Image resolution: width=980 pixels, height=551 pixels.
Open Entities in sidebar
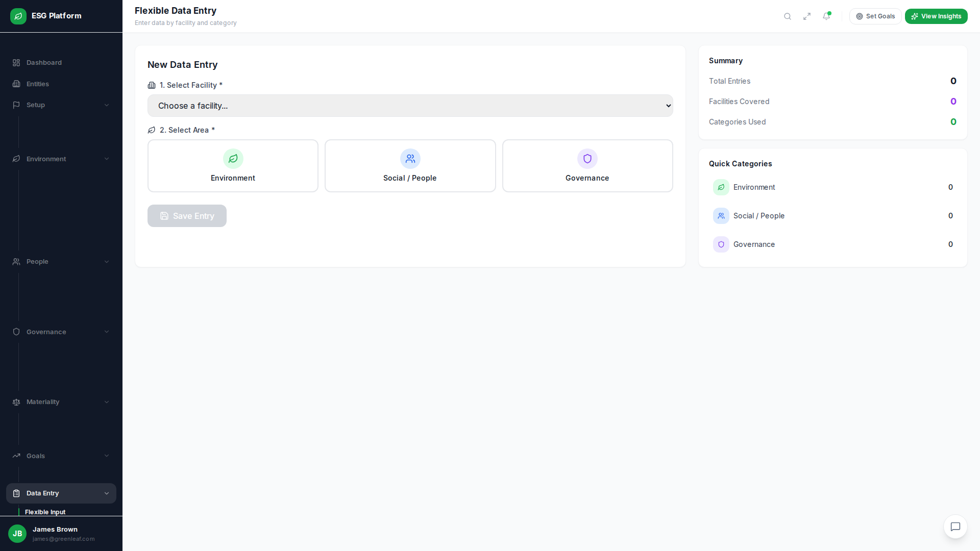tap(38, 84)
